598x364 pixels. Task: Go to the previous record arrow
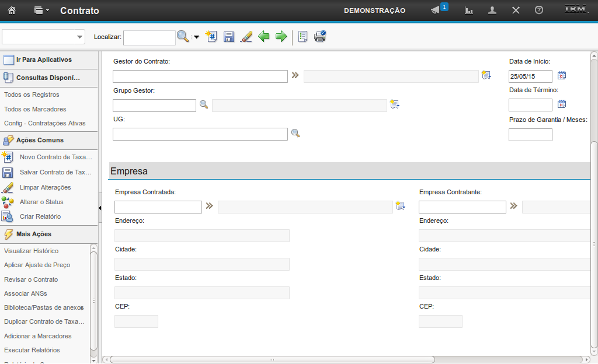264,37
